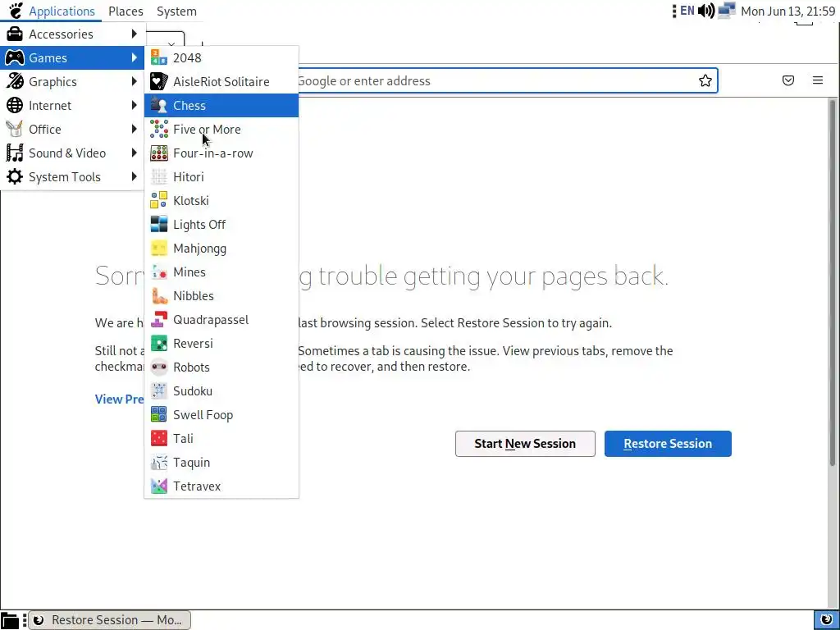
Task: Open Lights Off game icon
Action: pos(158,225)
